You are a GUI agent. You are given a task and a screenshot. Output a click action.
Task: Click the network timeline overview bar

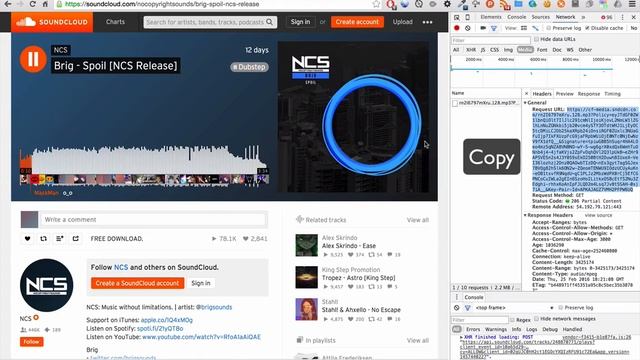click(544, 71)
